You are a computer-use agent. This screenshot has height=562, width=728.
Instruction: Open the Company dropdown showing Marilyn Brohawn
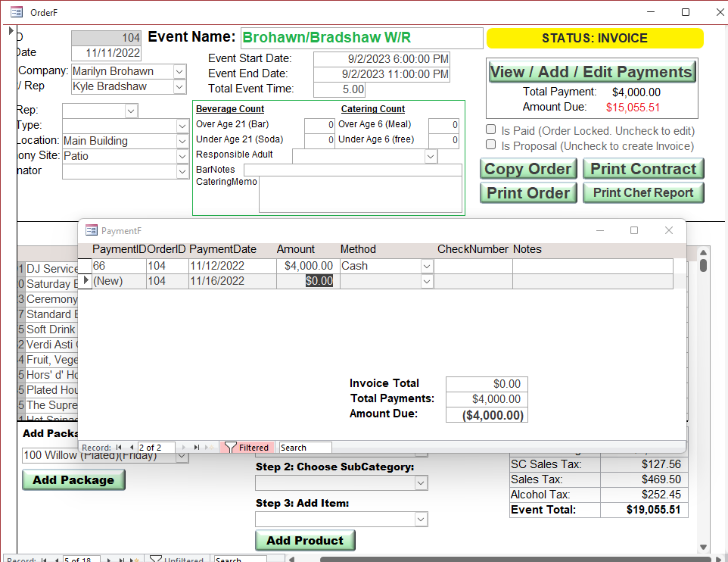click(x=179, y=71)
